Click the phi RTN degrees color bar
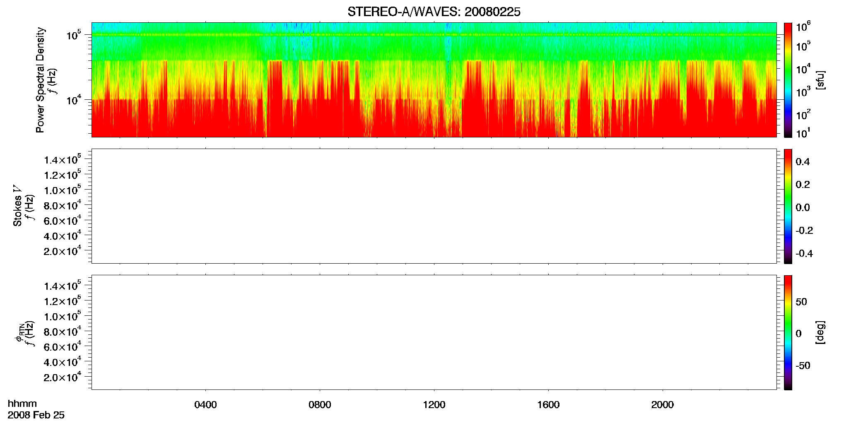Screen dimensions: 868x447 (x=788, y=332)
